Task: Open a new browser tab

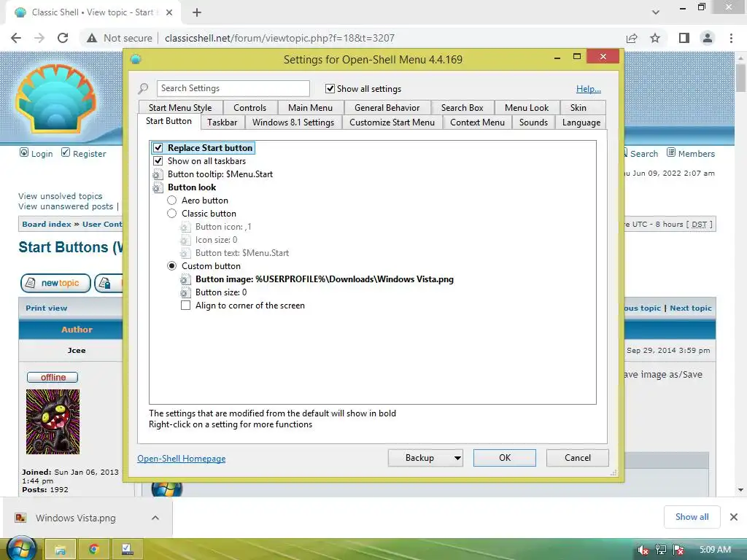Action: 197,12
